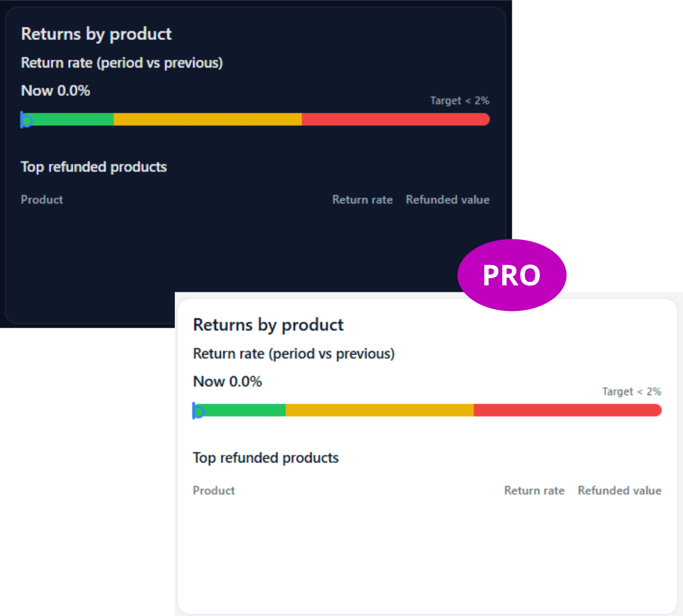The width and height of the screenshot is (683, 616).
Task: Click 'Target < 2%' label in dark panel
Action: [x=460, y=101]
